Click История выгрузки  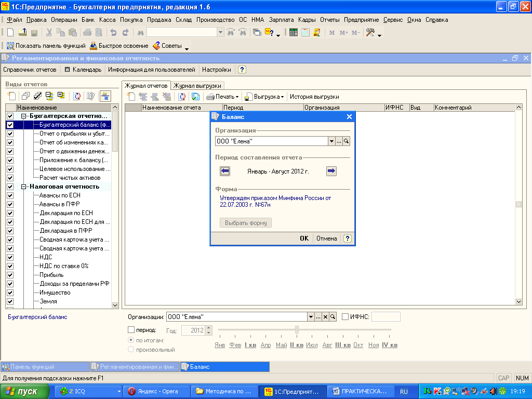314,97
